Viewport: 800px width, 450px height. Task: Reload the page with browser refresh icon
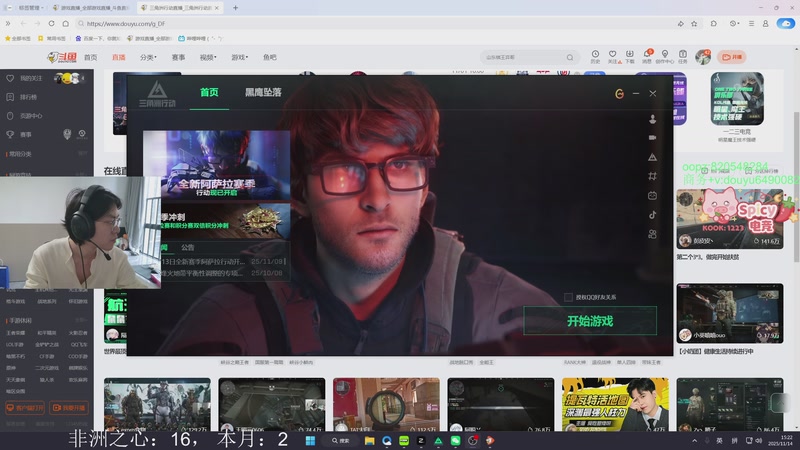point(52,23)
